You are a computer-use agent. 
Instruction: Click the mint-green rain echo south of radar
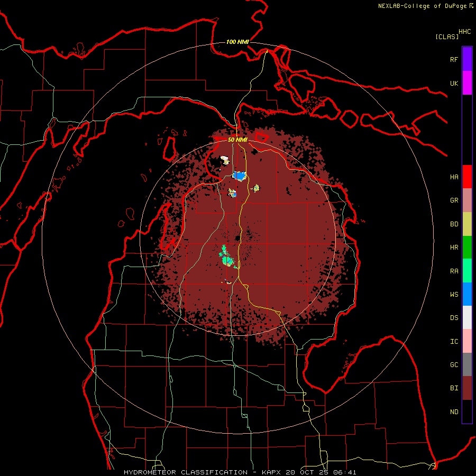(227, 259)
